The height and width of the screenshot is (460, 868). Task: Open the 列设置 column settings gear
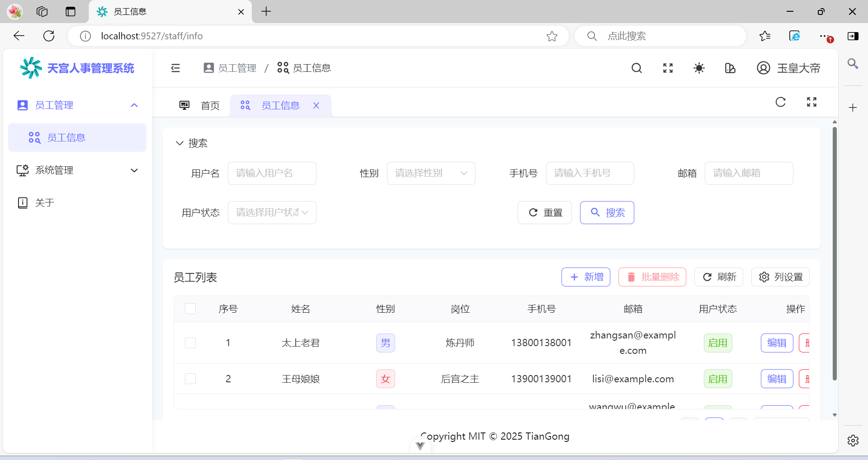[781, 277]
